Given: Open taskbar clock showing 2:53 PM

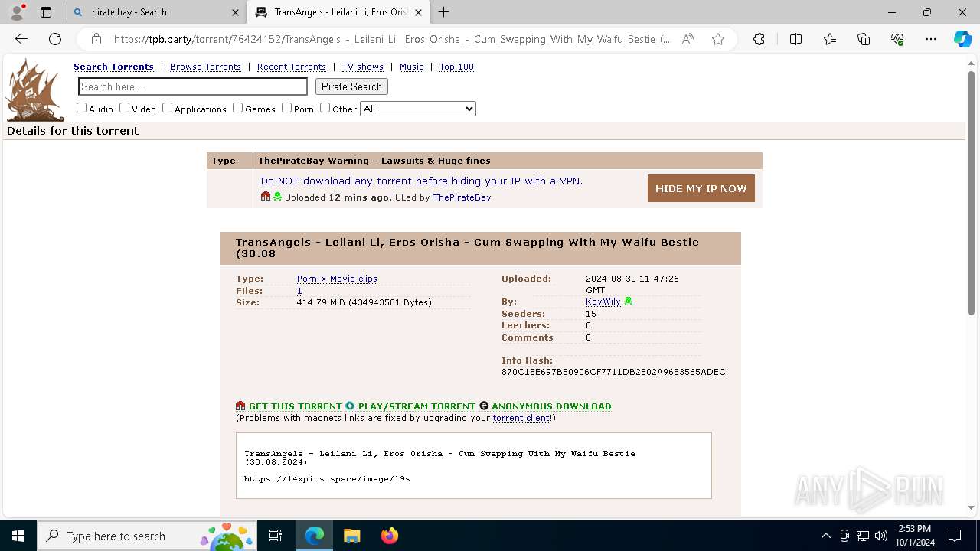Looking at the screenshot, I should tap(914, 536).
